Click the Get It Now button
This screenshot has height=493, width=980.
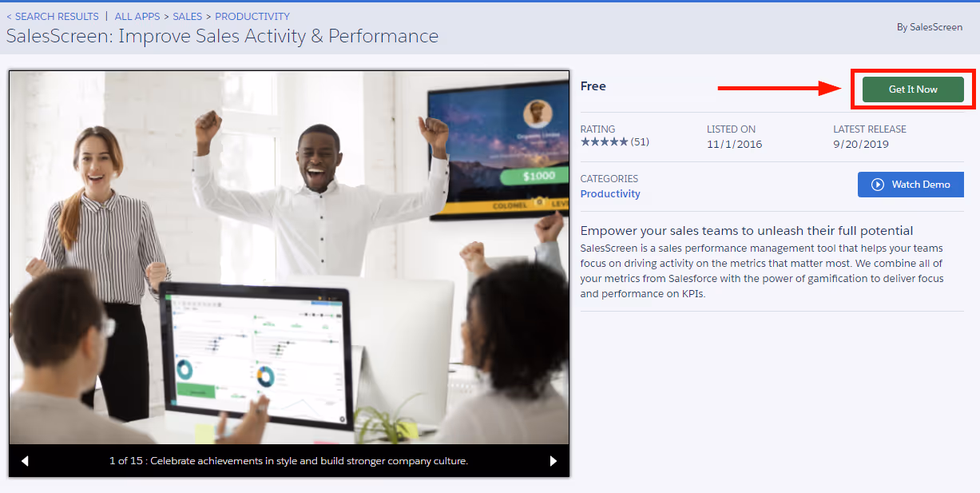coord(912,89)
